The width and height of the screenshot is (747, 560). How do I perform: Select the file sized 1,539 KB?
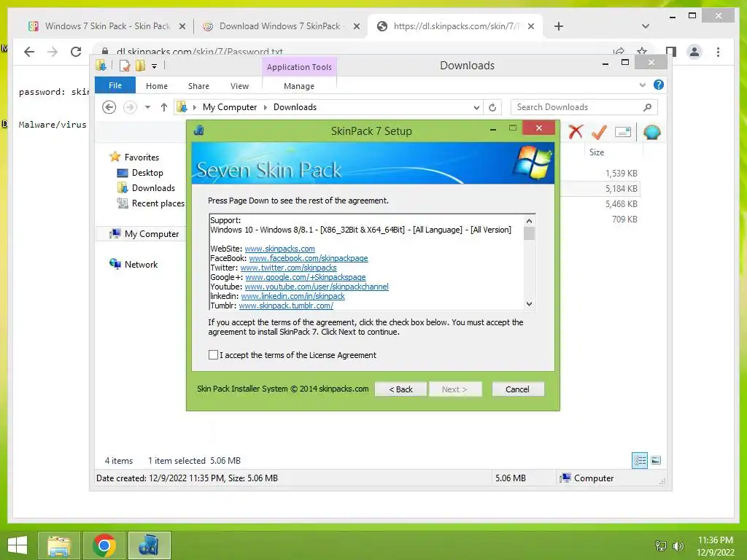click(x=622, y=174)
